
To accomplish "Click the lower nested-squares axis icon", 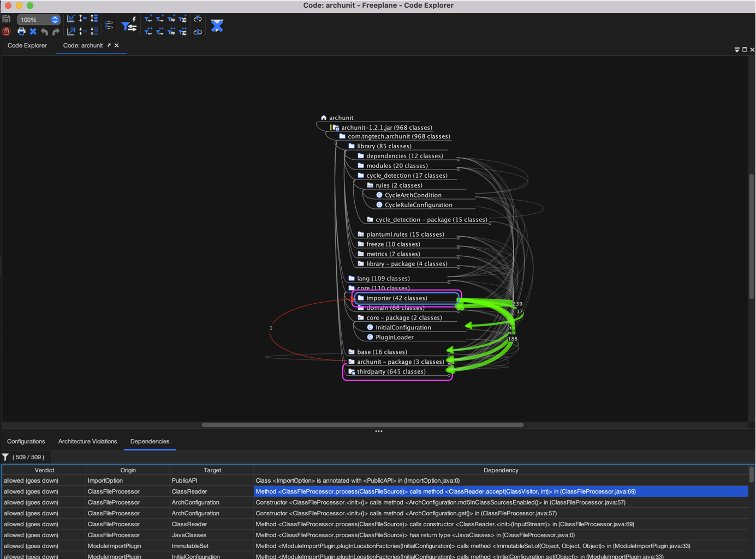I will tap(71, 32).
